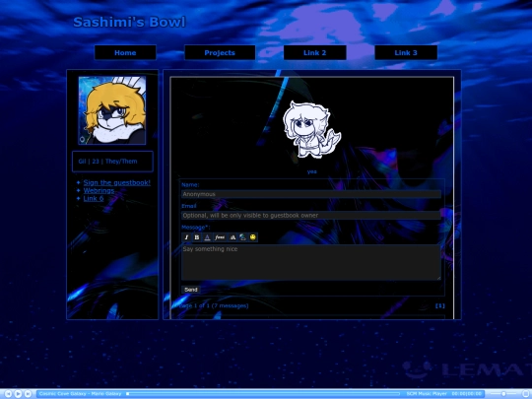This screenshot has height=399, width=532.
Task: Click the white chibi character image
Action: 311,130
